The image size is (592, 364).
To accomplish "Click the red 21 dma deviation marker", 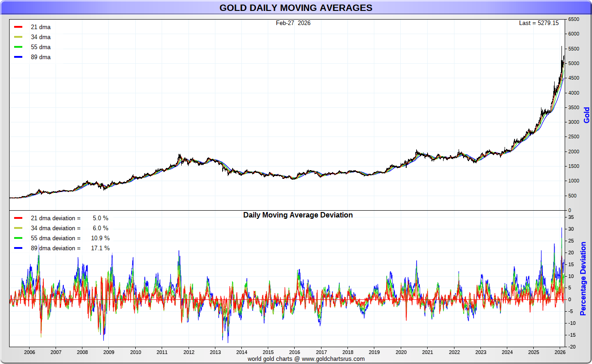I will tap(18, 218).
